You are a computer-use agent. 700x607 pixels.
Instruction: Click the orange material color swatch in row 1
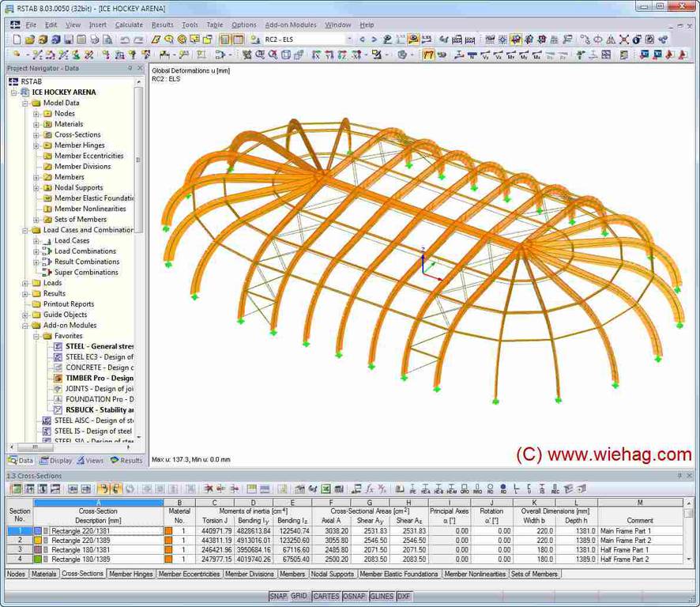pyautogui.click(x=168, y=531)
